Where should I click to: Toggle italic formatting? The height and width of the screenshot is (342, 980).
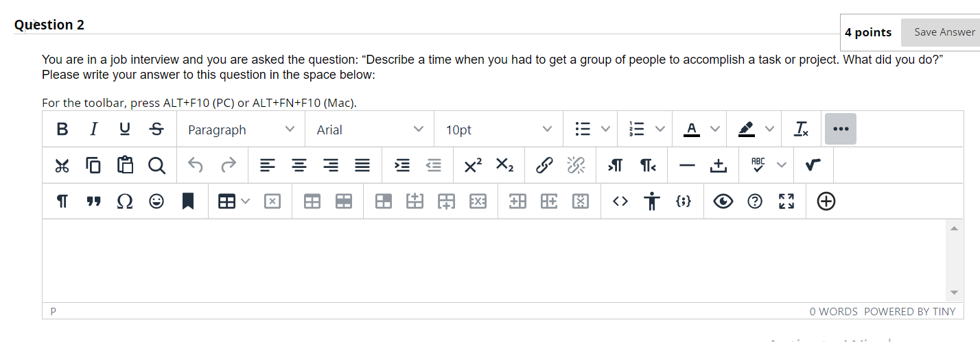click(93, 129)
